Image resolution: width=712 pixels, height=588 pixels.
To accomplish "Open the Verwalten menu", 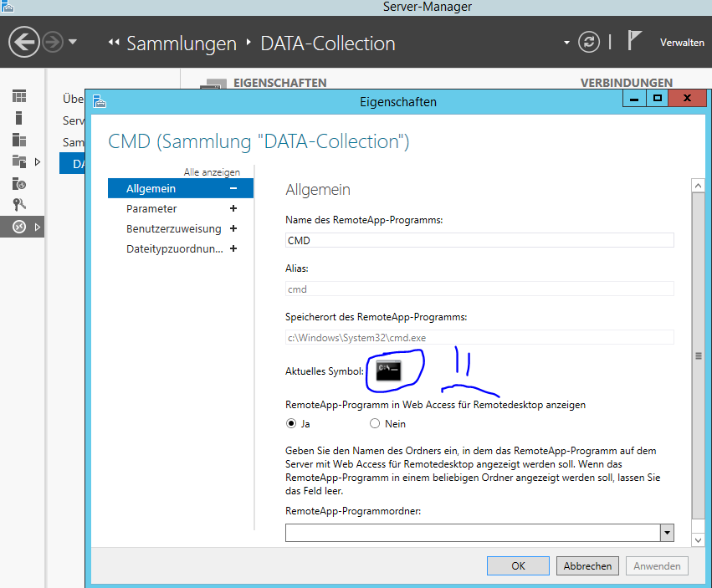I will (x=682, y=43).
